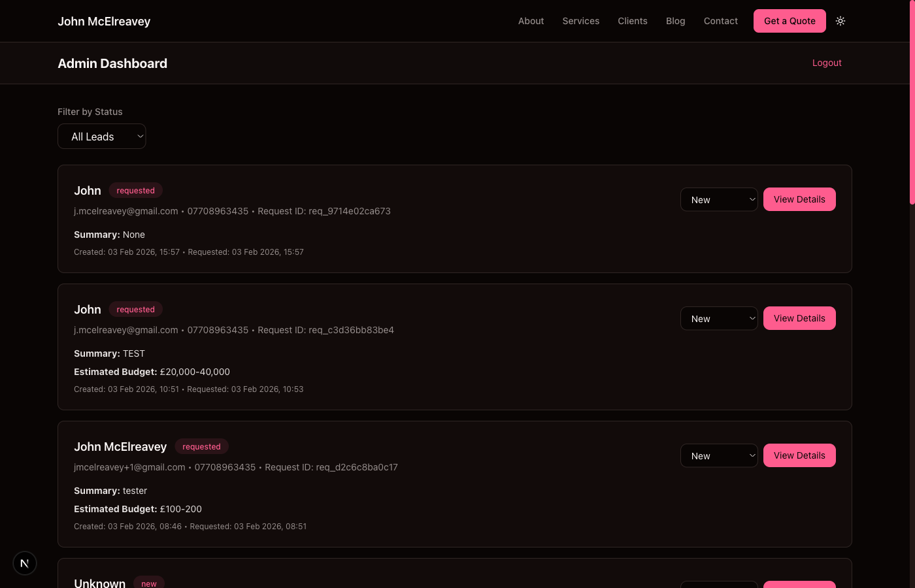The image size is (915, 588).
Task: Select the Contact nav link
Action: pyautogui.click(x=720, y=21)
